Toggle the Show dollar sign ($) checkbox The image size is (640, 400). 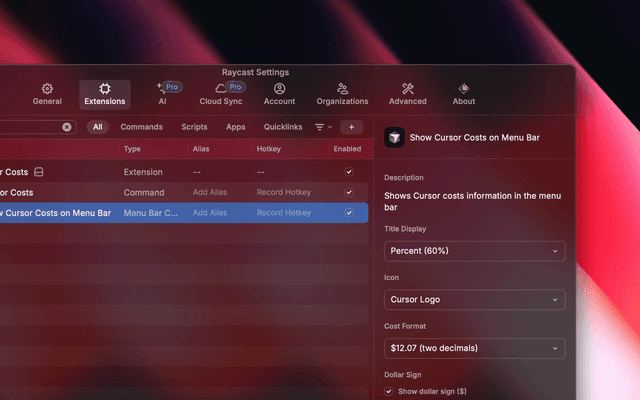390,391
